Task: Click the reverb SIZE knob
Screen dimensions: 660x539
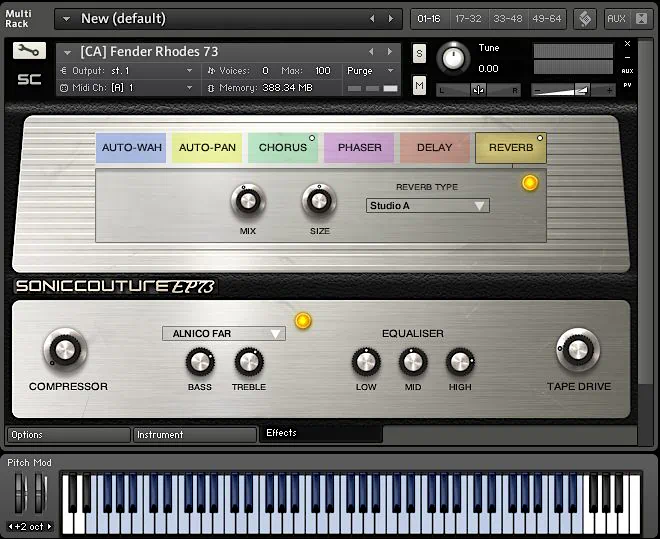Action: tap(319, 201)
